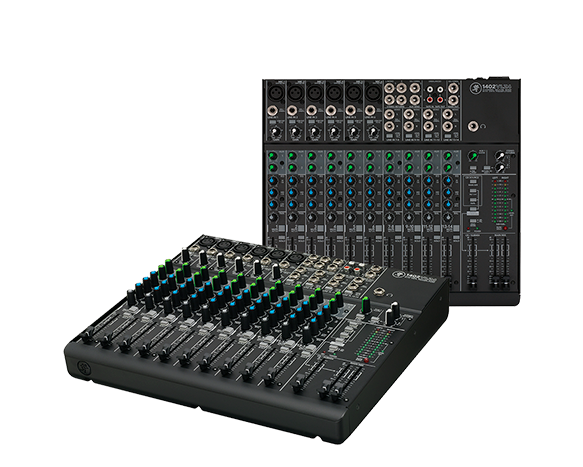Click large green master knob on upright mixer
This screenshot has height=467, width=583.
tap(472, 155)
